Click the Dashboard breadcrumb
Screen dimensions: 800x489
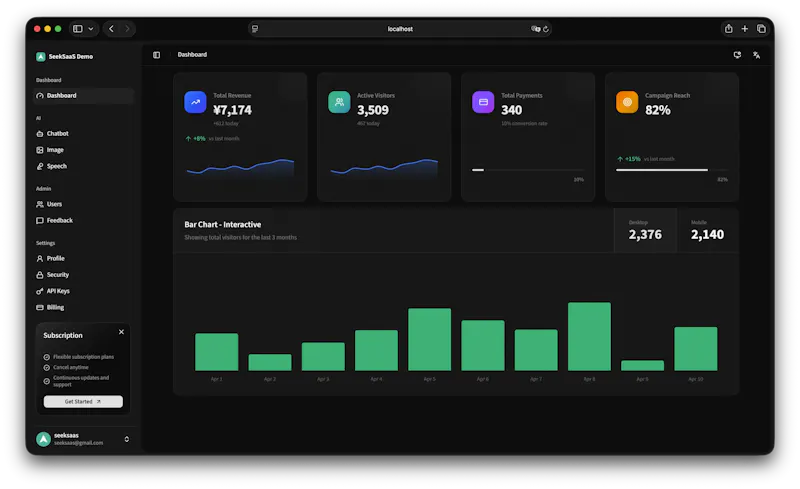pyautogui.click(x=192, y=55)
